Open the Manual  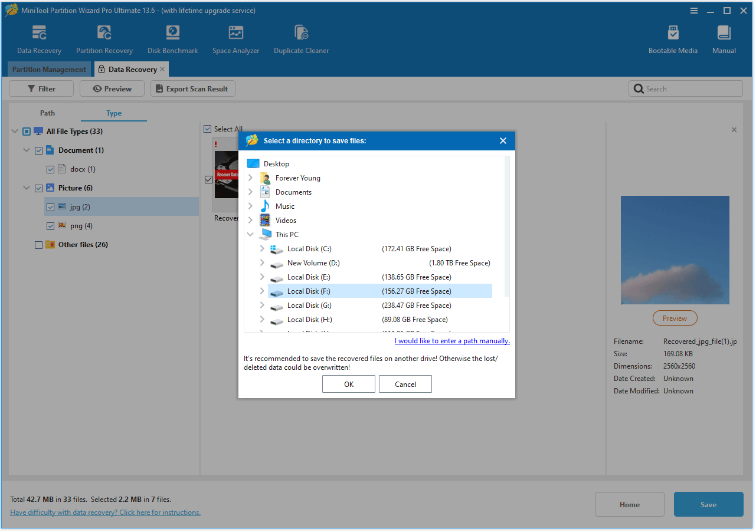pos(724,38)
